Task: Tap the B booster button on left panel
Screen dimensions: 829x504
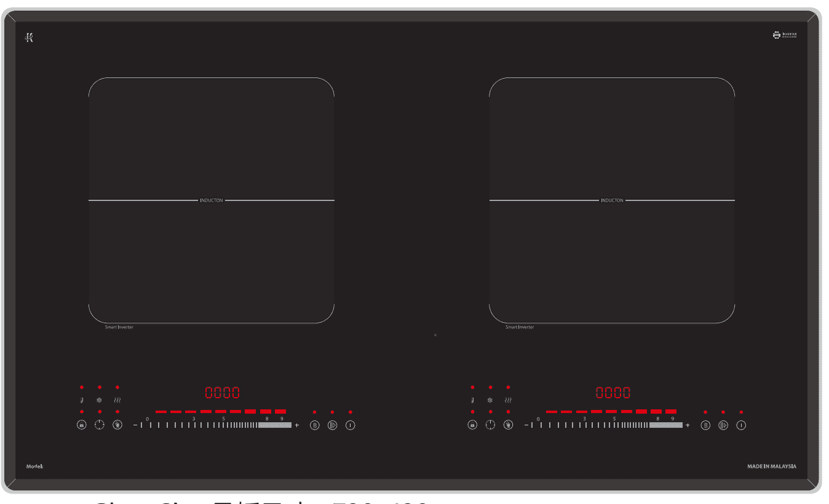Action: 315,425
